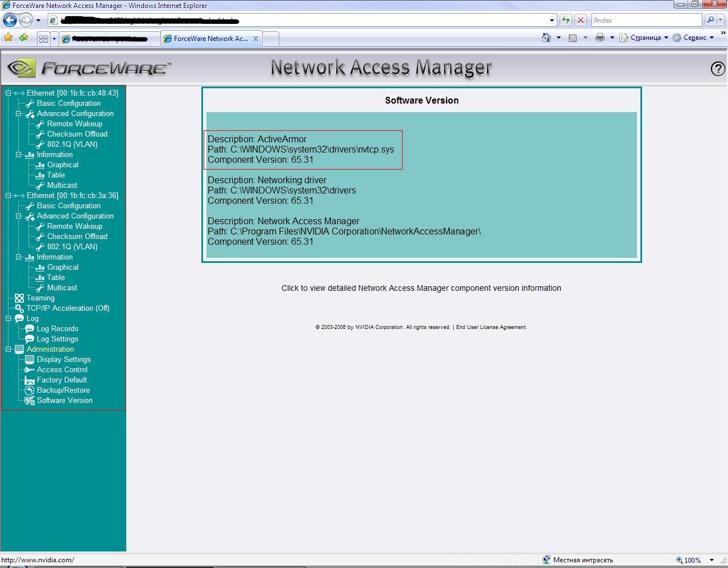Close the ForceWare Network Access tab
Screen dimensions: 728x568
click(x=256, y=39)
